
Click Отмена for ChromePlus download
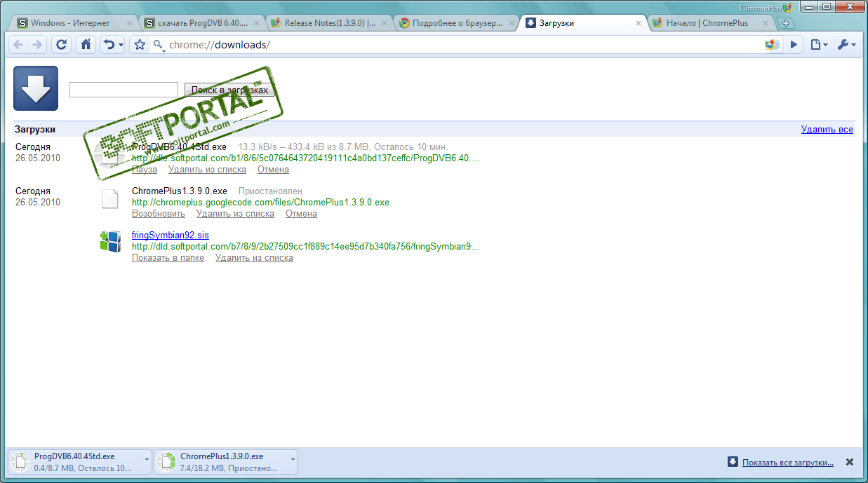point(301,214)
